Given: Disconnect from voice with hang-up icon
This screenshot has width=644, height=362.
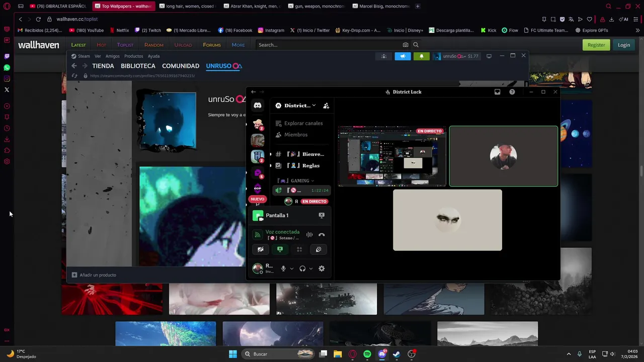Looking at the screenshot, I should pyautogui.click(x=321, y=235).
